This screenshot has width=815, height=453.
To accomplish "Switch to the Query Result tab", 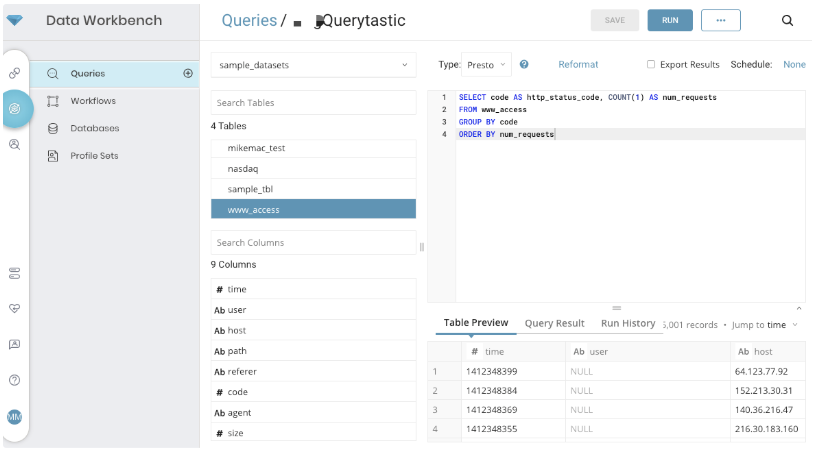I will click(554, 324).
